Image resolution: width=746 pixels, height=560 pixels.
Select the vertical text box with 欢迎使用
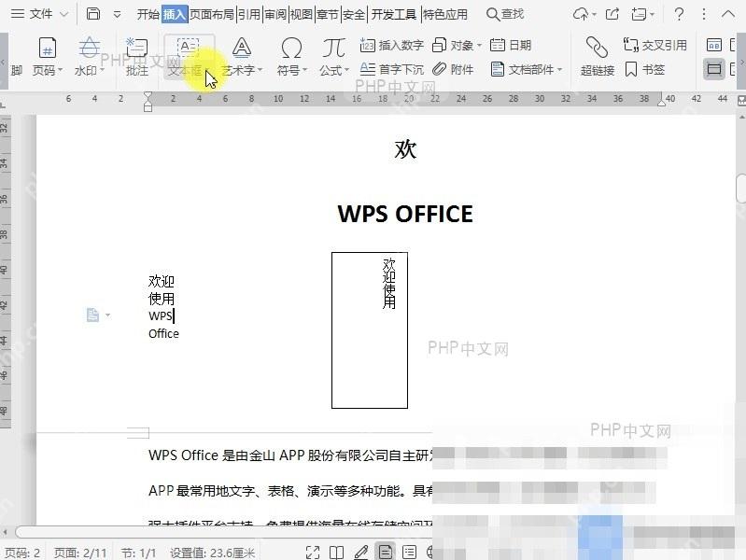click(x=370, y=330)
